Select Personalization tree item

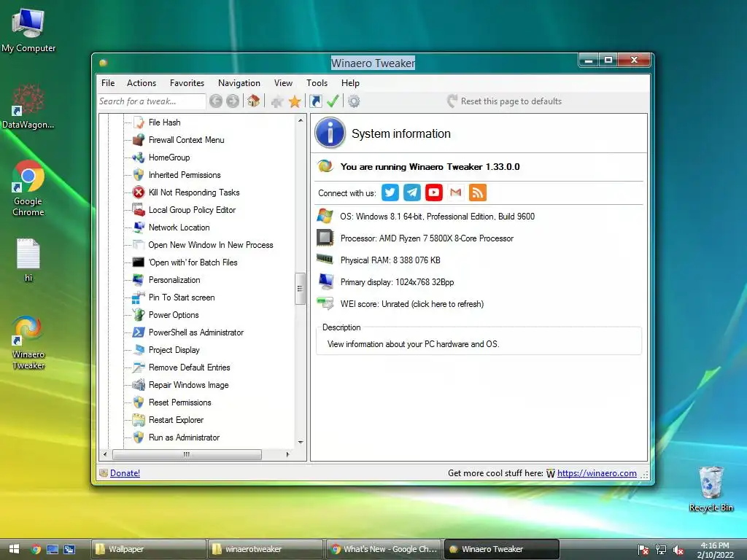click(174, 280)
